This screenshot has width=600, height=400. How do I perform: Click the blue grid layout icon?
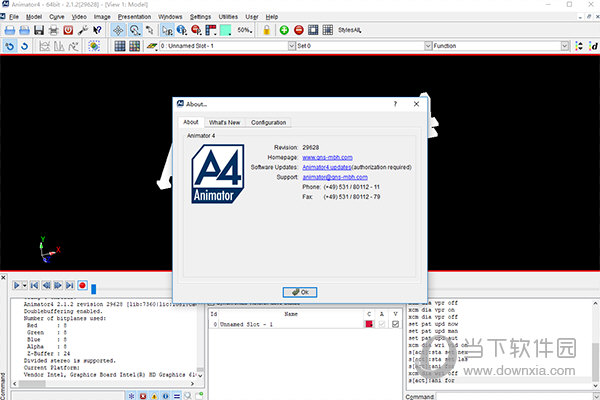120,46
